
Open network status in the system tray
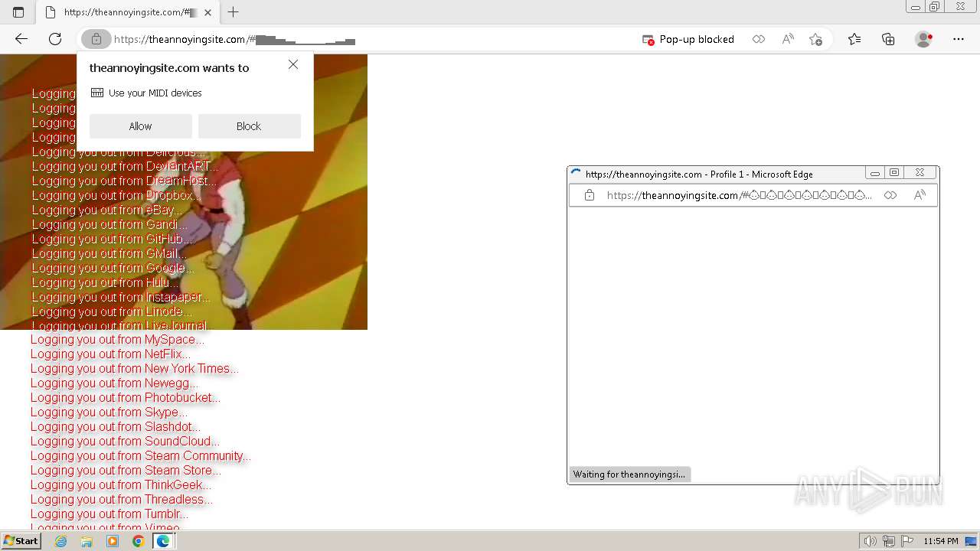coord(889,541)
